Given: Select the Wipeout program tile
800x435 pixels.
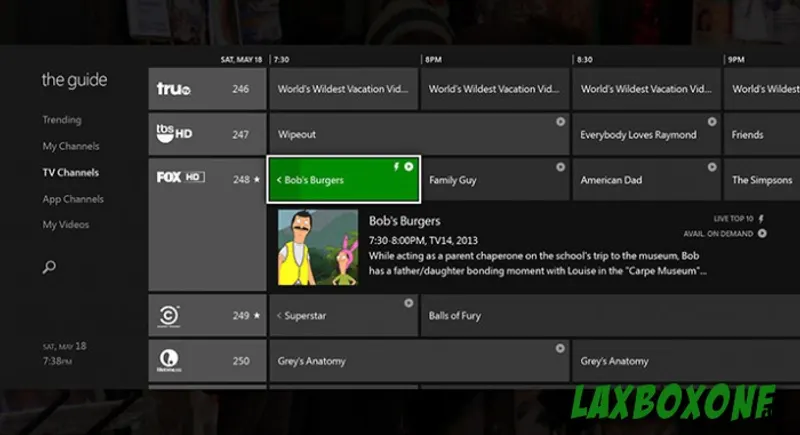Looking at the screenshot, I should point(419,134).
